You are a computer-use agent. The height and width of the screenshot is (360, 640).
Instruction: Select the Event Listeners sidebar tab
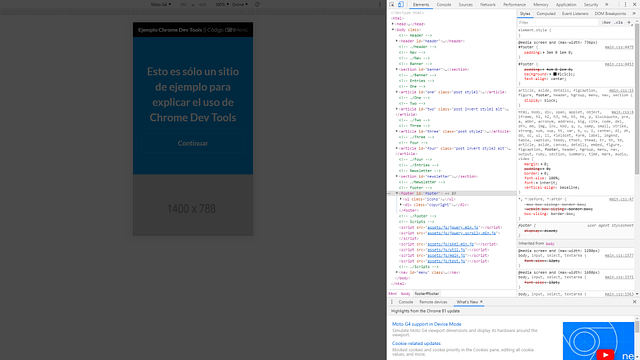click(575, 13)
